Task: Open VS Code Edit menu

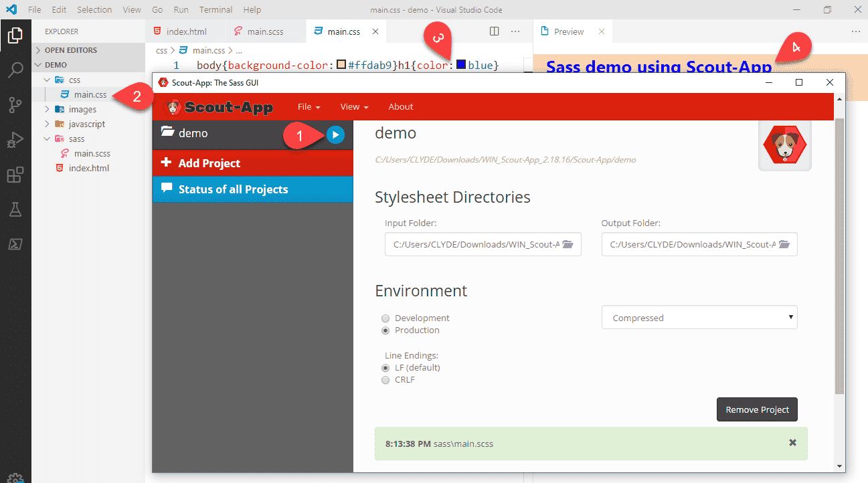Action: coord(59,9)
